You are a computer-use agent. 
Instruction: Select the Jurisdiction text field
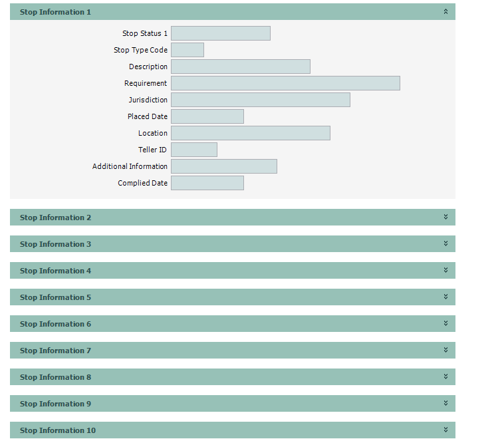pyautogui.click(x=260, y=100)
